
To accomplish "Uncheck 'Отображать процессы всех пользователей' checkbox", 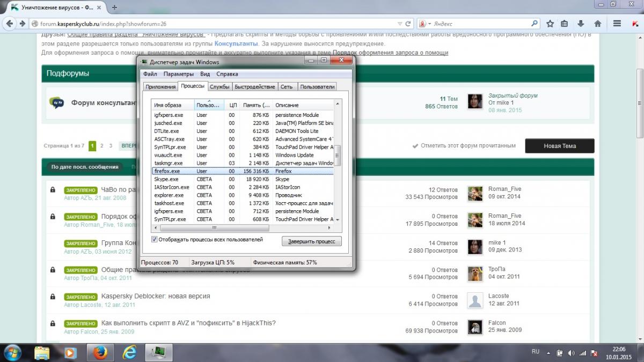I will point(155,239).
